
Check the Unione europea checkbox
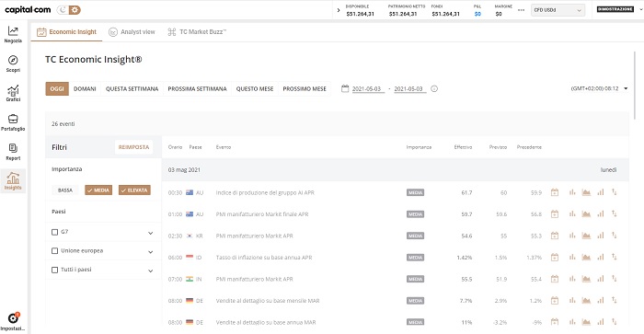[54, 250]
